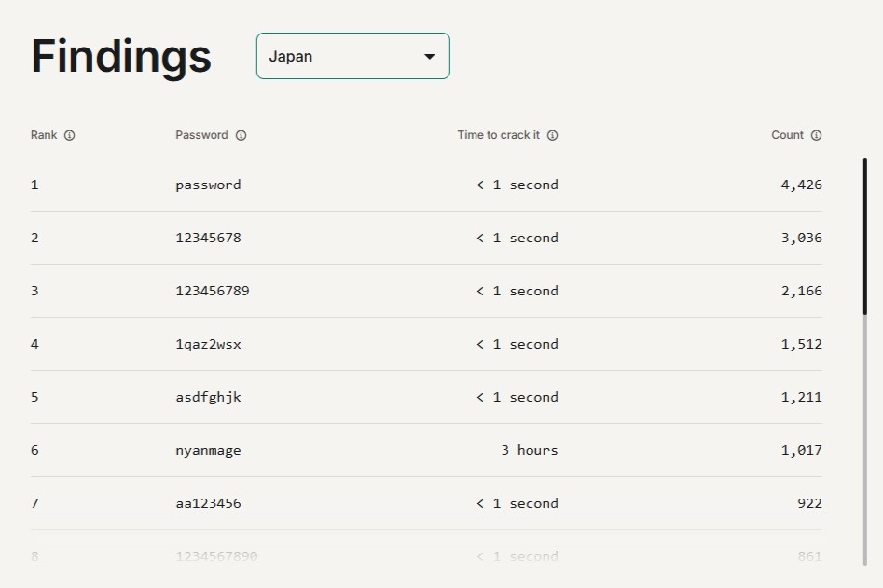Click the 4,426 count value

(x=801, y=185)
